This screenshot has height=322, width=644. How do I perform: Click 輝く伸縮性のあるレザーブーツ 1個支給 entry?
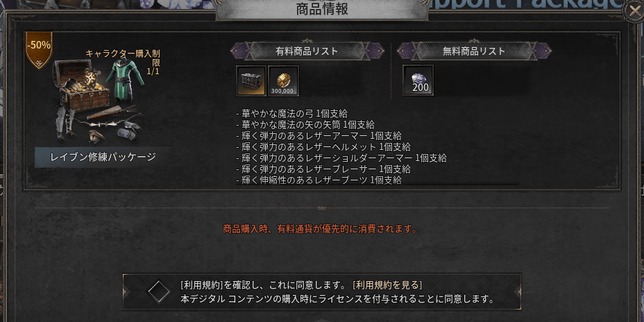pyautogui.click(x=319, y=180)
